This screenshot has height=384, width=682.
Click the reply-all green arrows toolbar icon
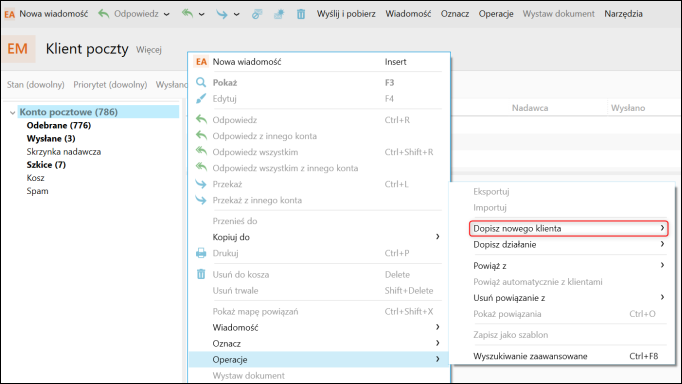tap(187, 14)
